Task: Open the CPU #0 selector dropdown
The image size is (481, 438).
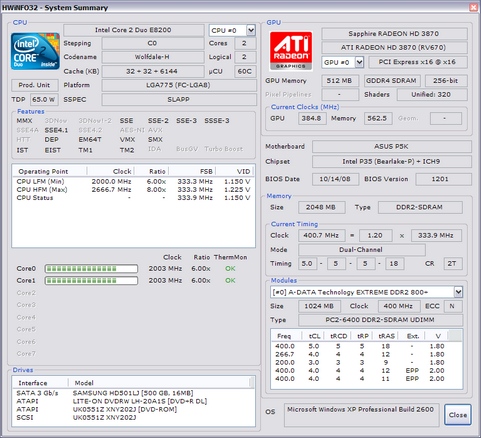Action: pyautogui.click(x=251, y=30)
